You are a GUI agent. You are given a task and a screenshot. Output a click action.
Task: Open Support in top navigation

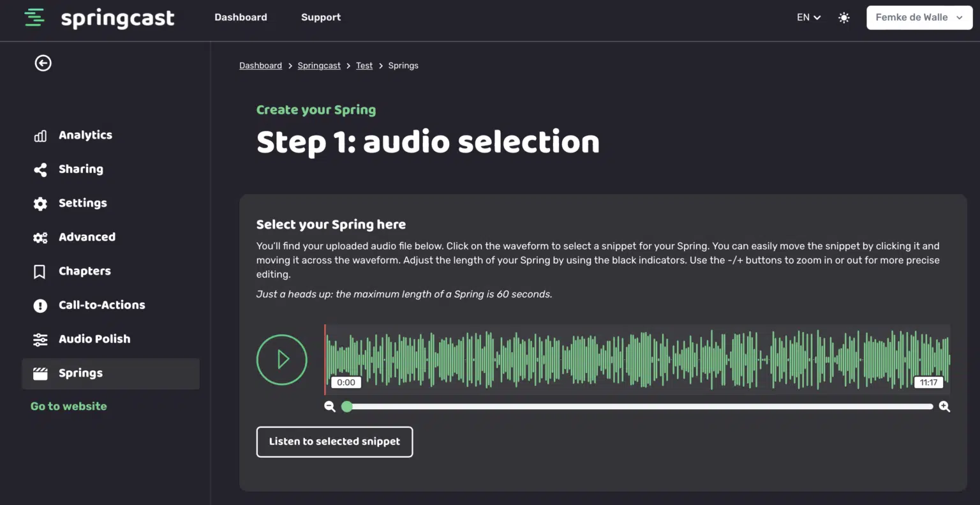321,17
